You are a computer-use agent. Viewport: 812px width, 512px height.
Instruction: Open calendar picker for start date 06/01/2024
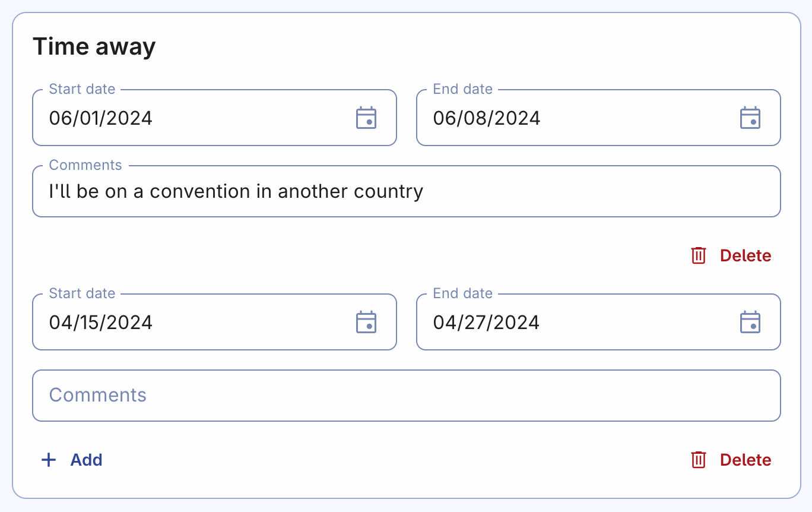point(366,118)
